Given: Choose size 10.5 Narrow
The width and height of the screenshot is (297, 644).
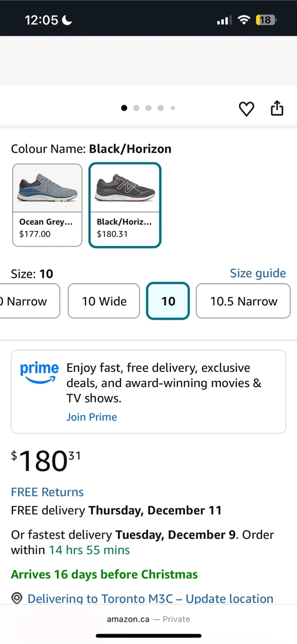Looking at the screenshot, I should point(243,301).
